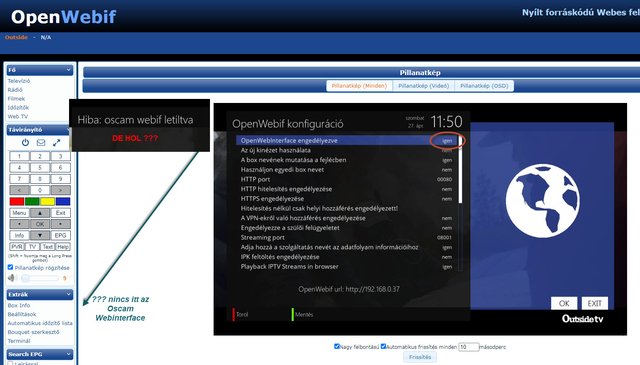The width and height of the screenshot is (640, 365).
Task: Open the 'Web TV' menu link
Action: (18, 116)
